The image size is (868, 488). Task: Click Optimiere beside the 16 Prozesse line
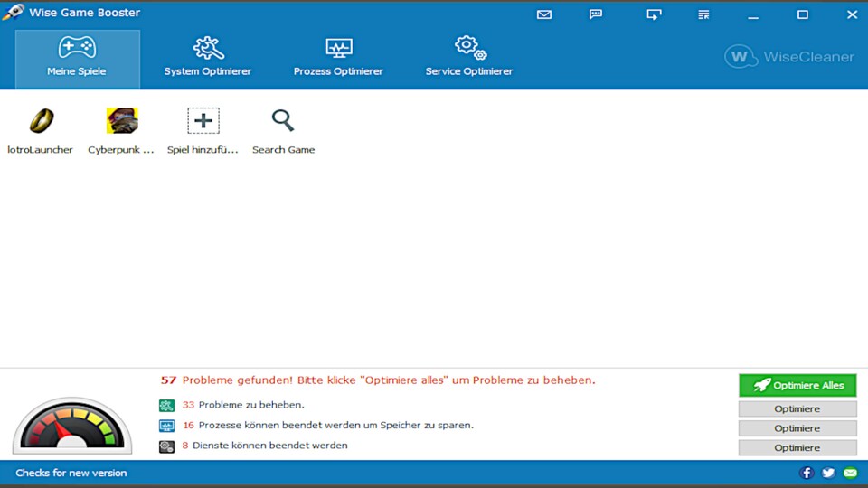pos(797,428)
